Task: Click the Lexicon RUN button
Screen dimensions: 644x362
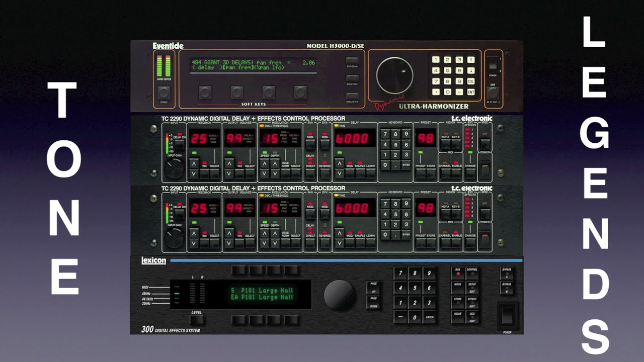Action: click(458, 273)
